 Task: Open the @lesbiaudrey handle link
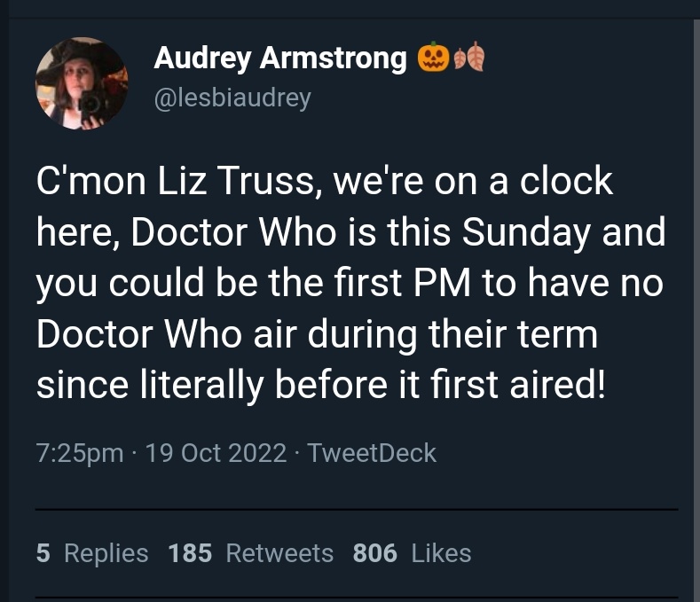(x=232, y=97)
